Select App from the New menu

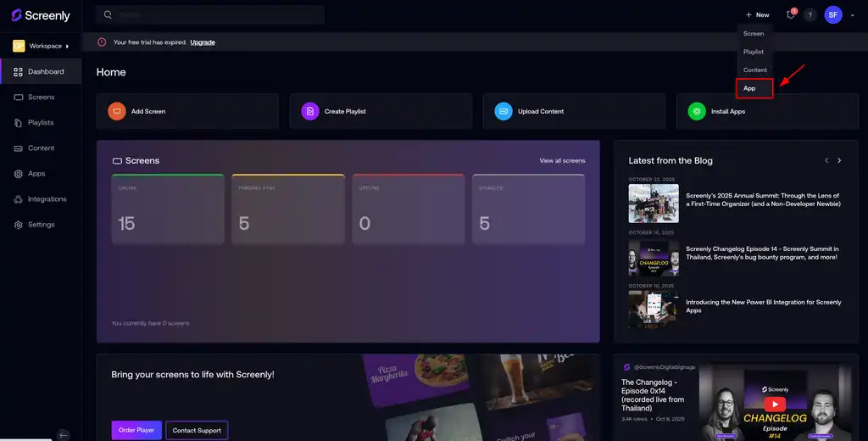749,88
